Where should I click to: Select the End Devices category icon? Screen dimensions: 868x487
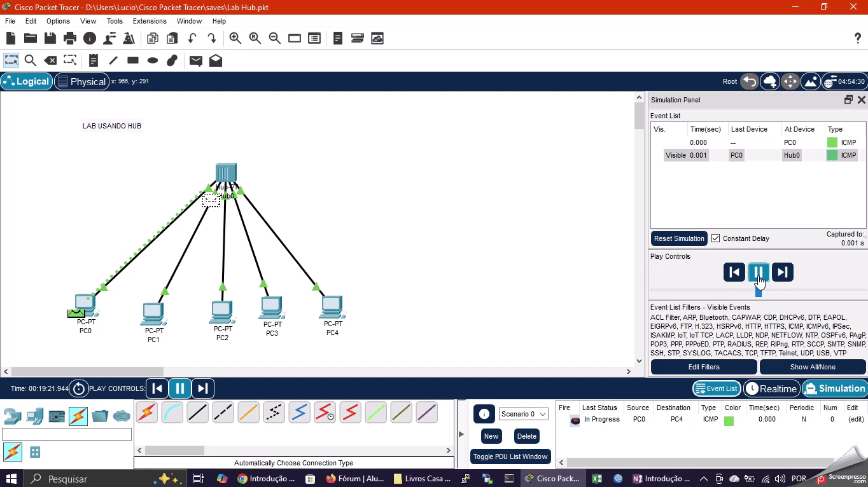tap(34, 416)
